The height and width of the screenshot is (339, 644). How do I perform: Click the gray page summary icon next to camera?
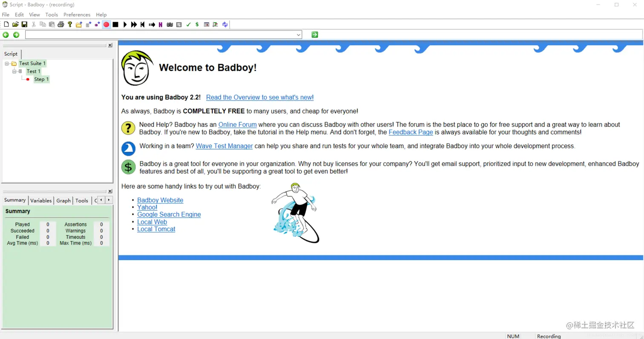click(179, 25)
